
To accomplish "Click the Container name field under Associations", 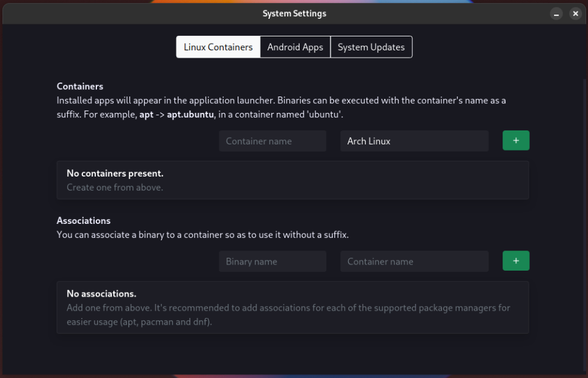I will pos(414,261).
